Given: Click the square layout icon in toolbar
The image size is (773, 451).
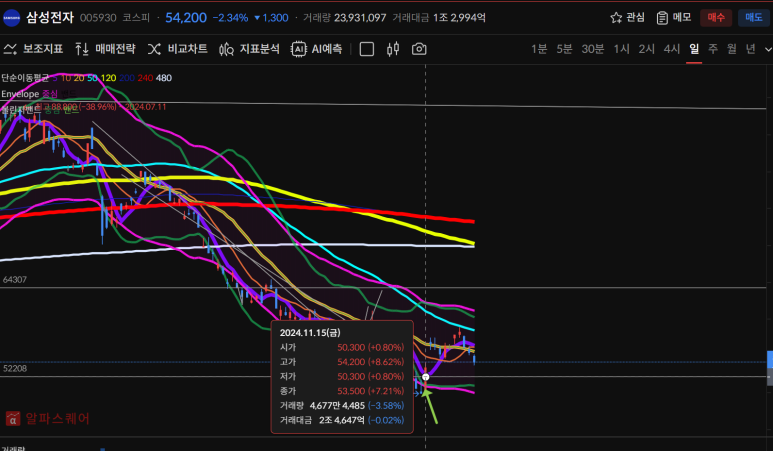Looking at the screenshot, I should [x=367, y=49].
